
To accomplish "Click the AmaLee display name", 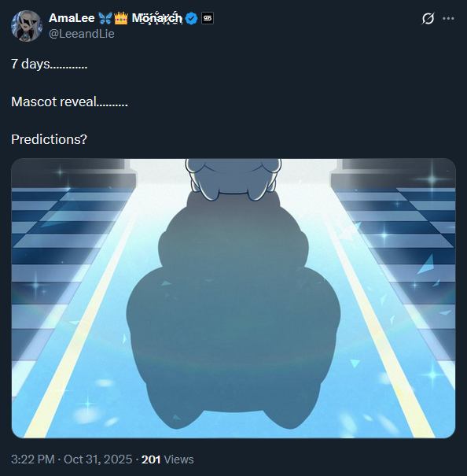I will coord(72,18).
